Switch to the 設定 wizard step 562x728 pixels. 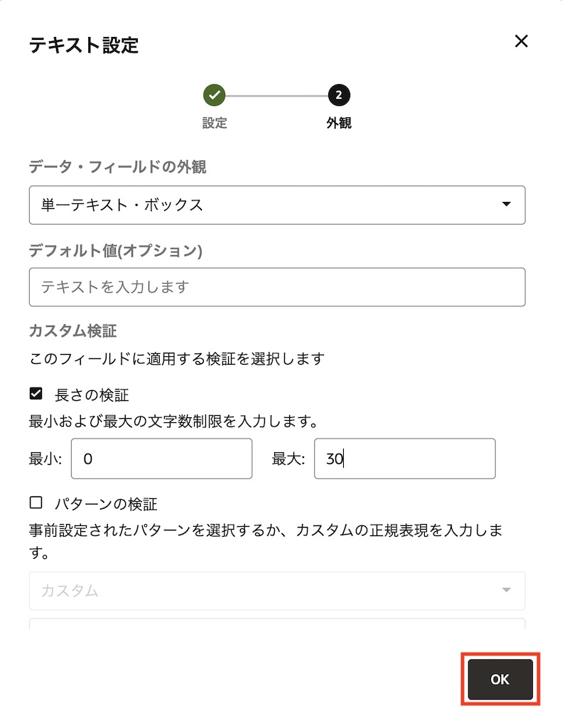click(215, 122)
